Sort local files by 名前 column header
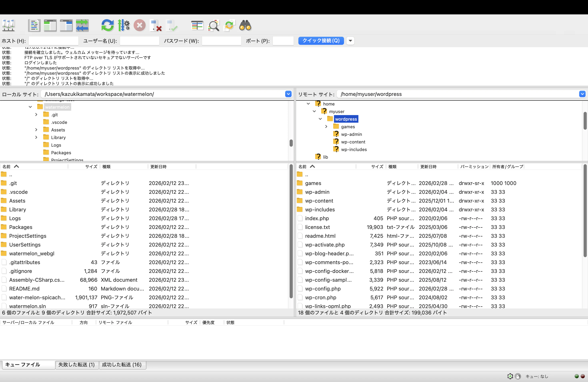Image resolution: width=588 pixels, height=382 pixels. (34, 167)
